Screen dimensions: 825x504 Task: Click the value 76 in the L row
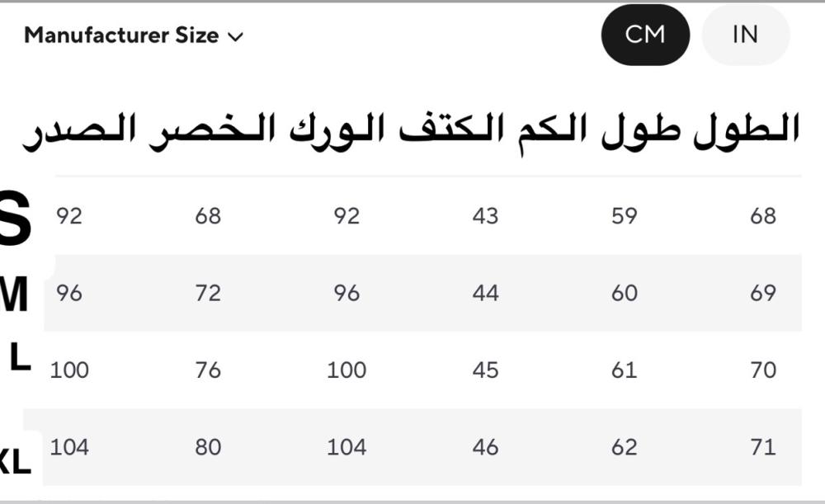(x=208, y=370)
